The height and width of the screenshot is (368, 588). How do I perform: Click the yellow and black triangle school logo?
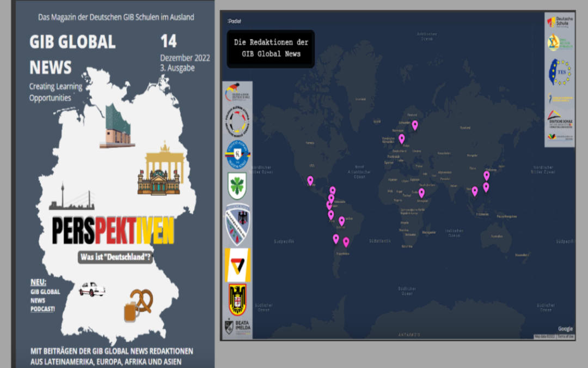tap(237, 265)
